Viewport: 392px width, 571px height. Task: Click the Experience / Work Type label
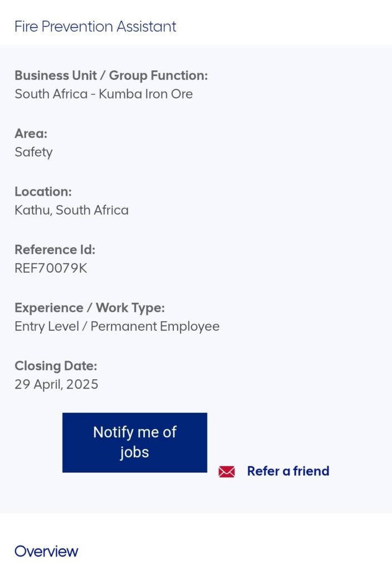[x=89, y=308]
